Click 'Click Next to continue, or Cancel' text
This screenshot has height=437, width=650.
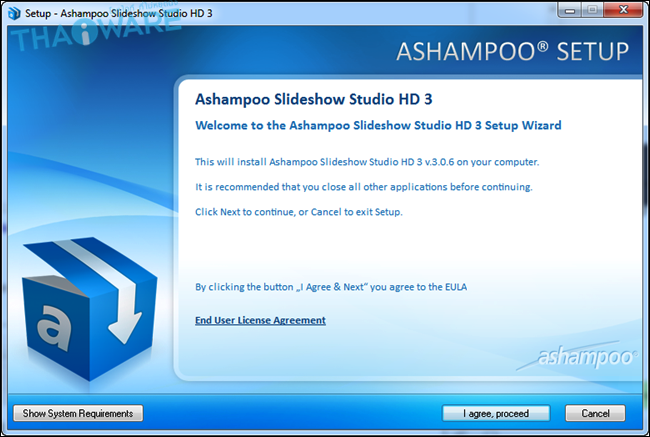click(298, 212)
